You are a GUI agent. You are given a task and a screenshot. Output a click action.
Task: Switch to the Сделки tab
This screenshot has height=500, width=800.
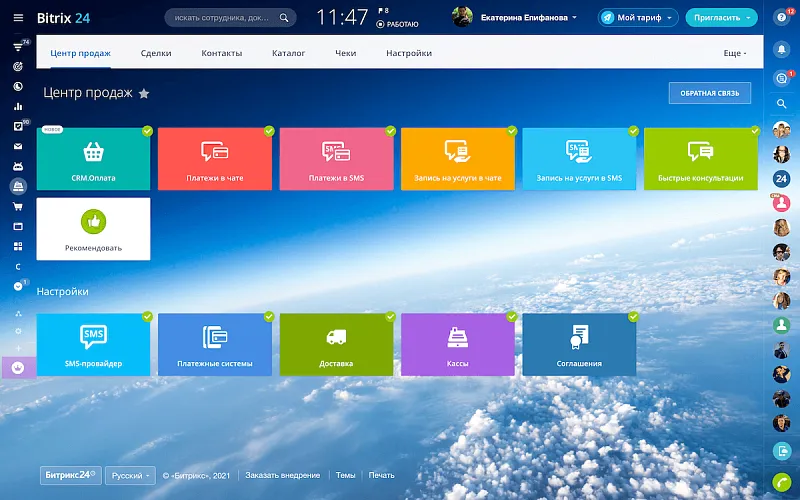(156, 53)
